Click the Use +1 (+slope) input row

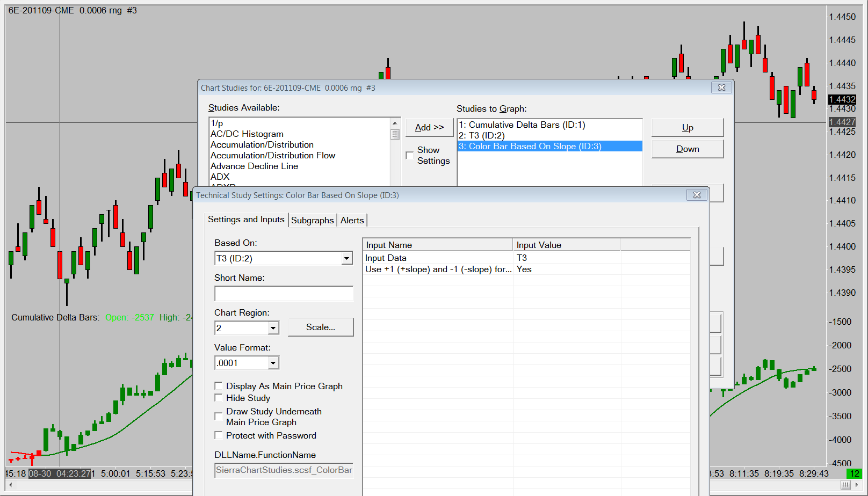(x=438, y=269)
